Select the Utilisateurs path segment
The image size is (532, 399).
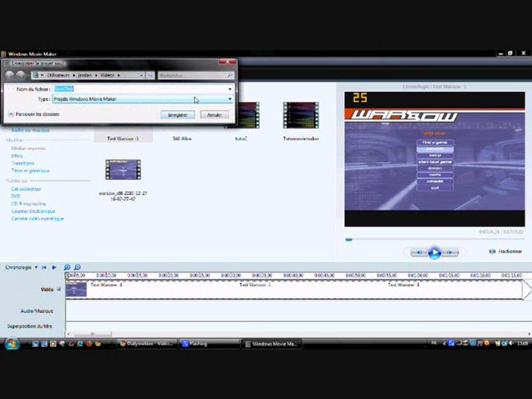click(58, 75)
